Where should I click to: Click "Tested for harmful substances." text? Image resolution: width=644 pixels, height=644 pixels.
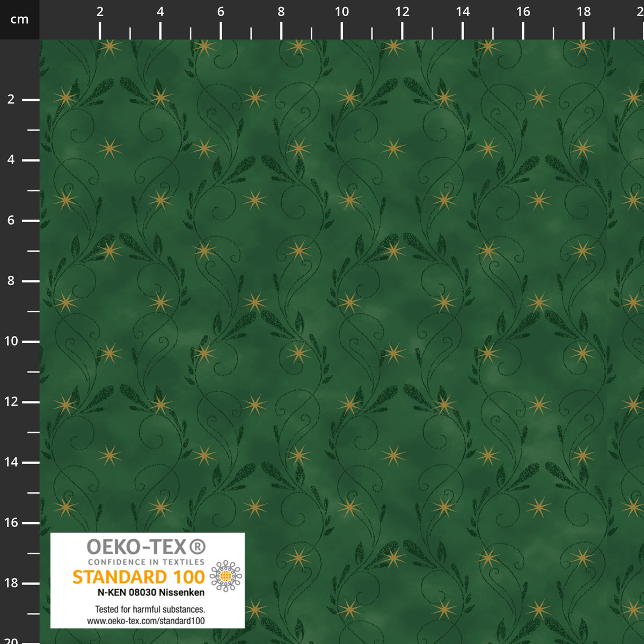150,610
